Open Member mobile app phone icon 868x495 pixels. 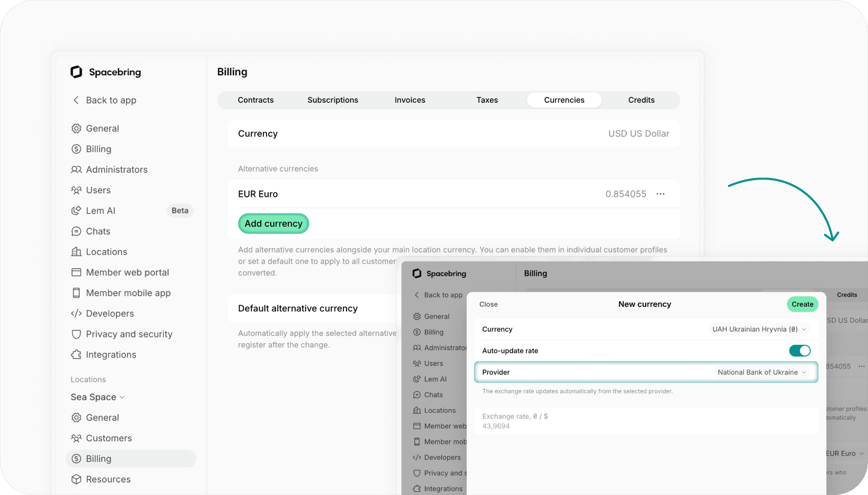[x=76, y=293]
